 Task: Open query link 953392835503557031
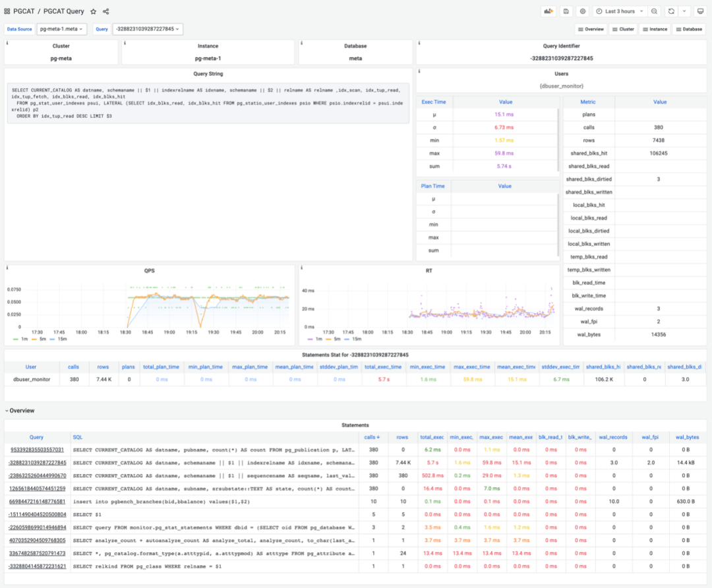[37, 450]
